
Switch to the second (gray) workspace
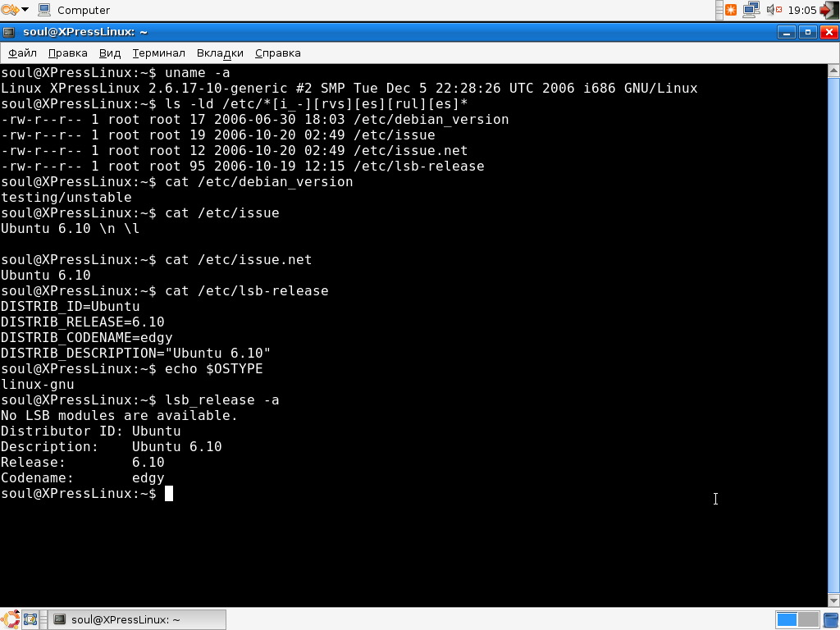point(808,620)
